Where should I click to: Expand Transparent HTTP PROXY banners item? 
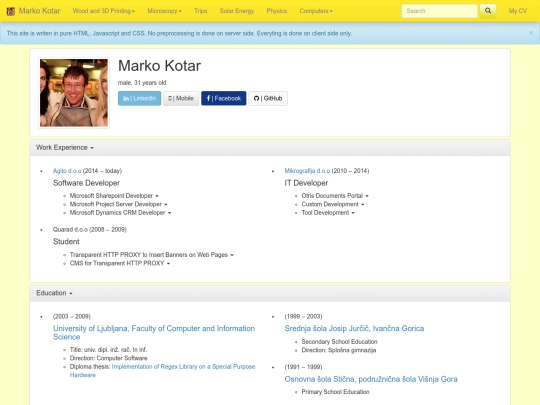(152, 255)
